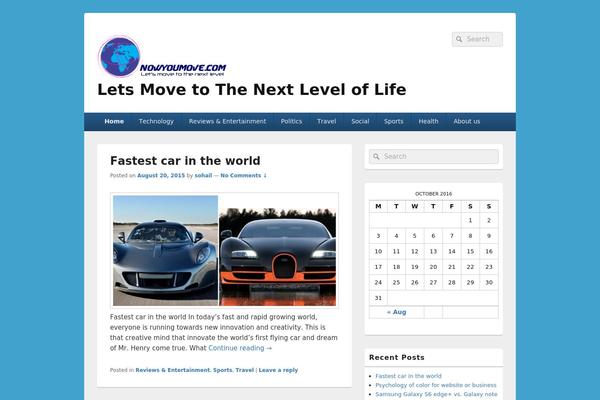Image resolution: width=600 pixels, height=400 pixels.
Task: Focus the sidebar Search field
Action: [x=434, y=157]
